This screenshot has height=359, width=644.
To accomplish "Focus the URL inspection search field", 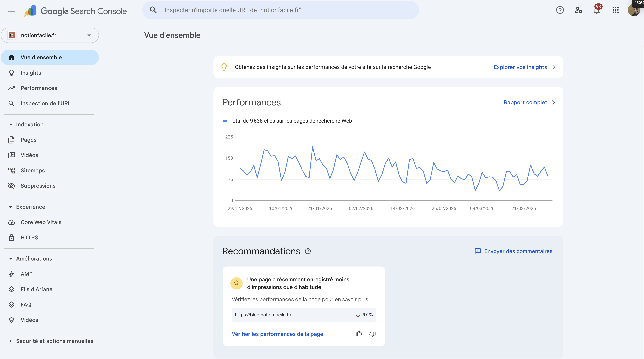I will (280, 10).
